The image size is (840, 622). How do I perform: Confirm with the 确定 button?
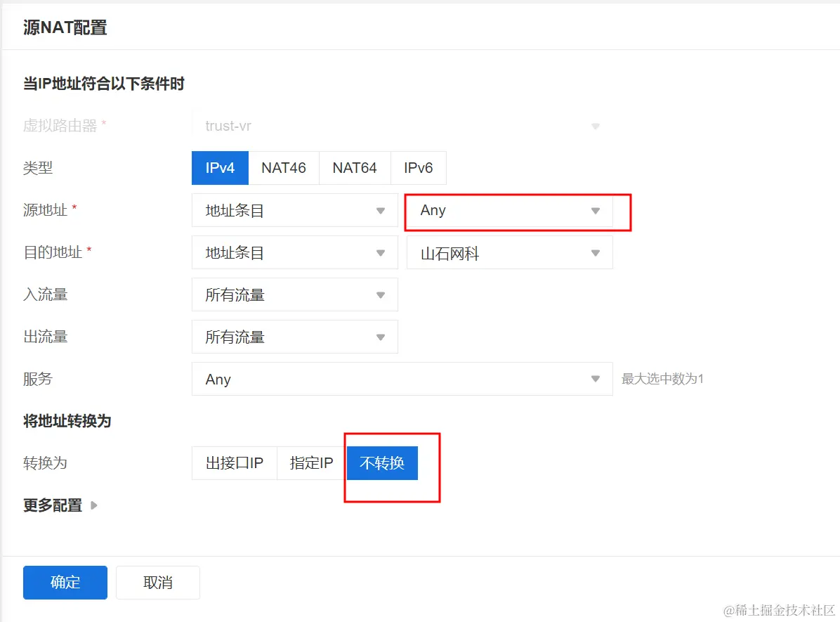[x=65, y=583]
